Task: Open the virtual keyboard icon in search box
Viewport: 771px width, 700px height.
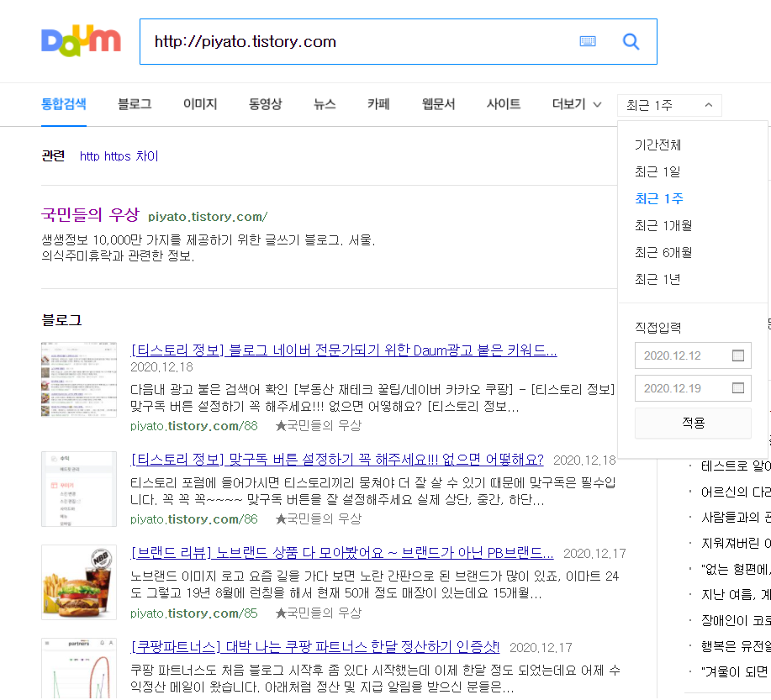Action: (x=588, y=41)
